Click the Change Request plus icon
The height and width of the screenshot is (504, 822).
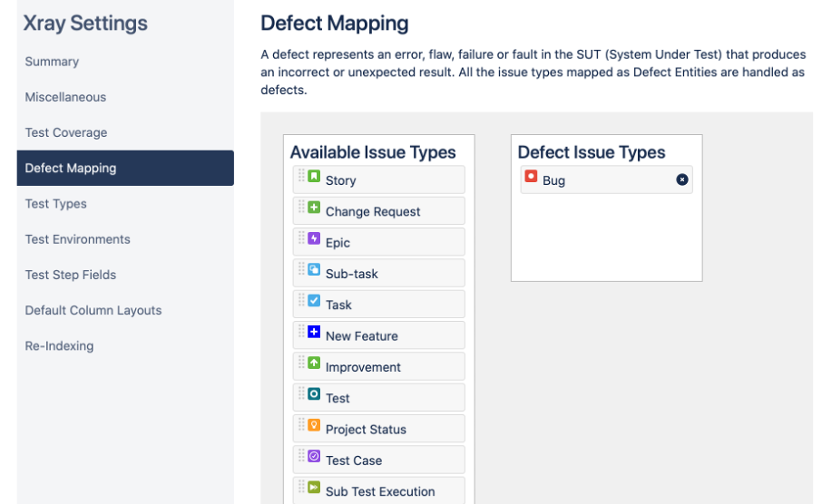pyautogui.click(x=314, y=208)
